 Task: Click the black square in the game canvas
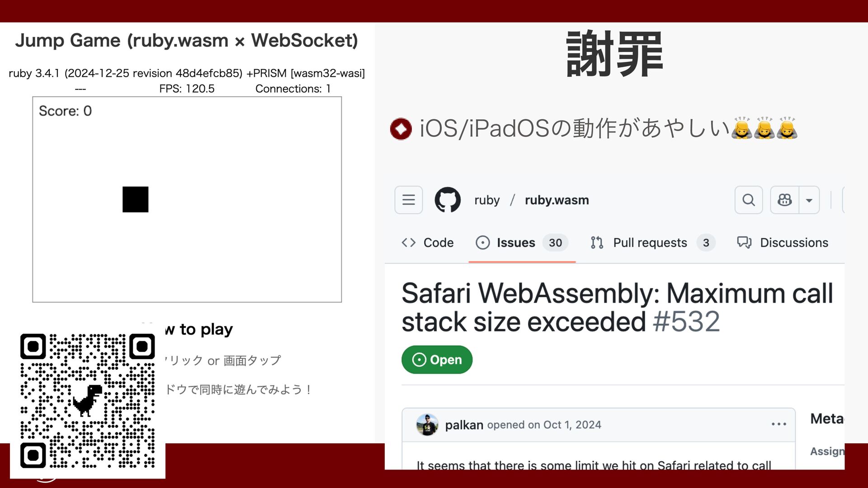point(135,199)
